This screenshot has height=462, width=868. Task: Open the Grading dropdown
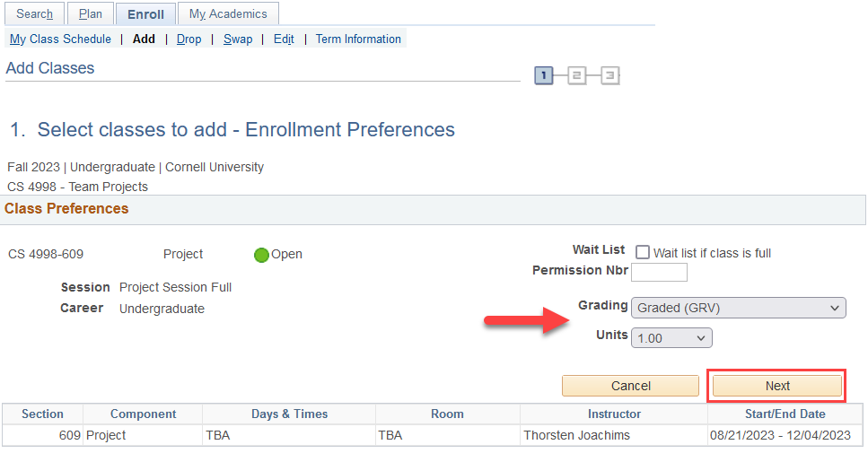(x=738, y=308)
